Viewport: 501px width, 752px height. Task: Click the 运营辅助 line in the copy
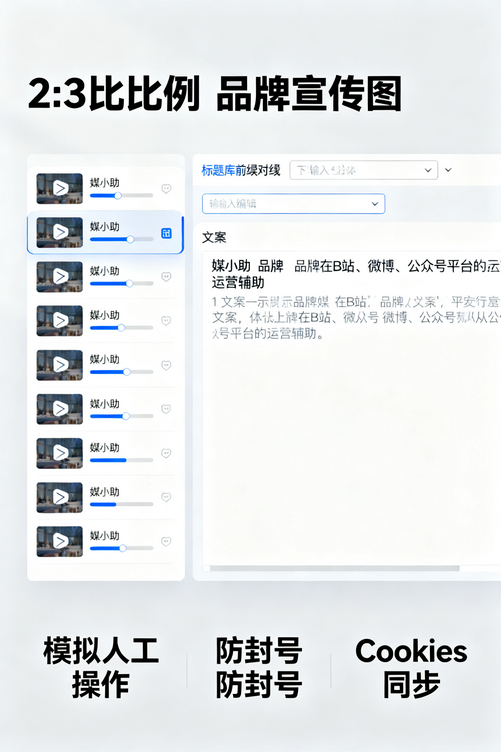(x=238, y=282)
